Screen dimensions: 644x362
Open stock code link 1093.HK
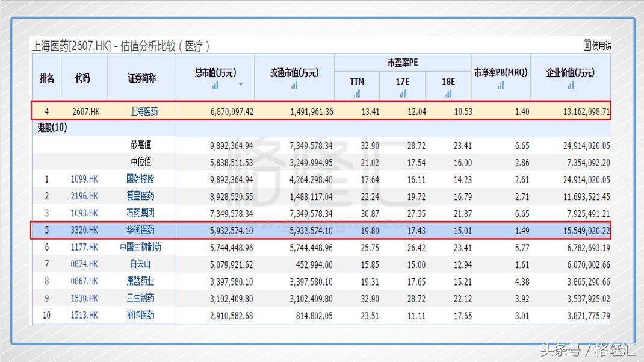(84, 213)
